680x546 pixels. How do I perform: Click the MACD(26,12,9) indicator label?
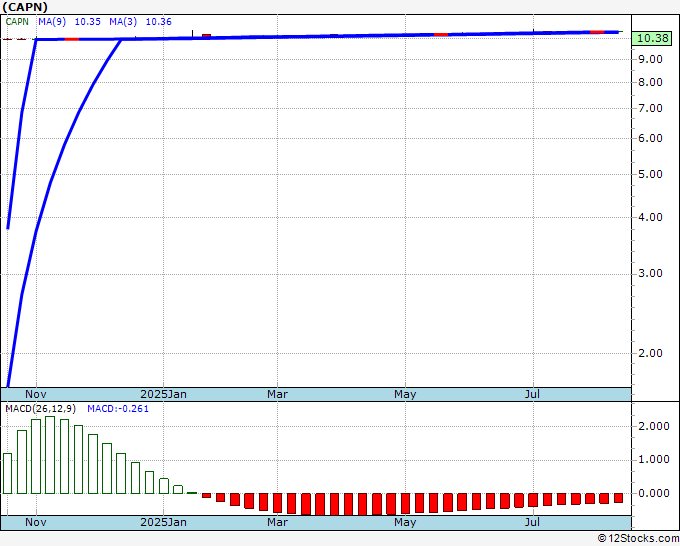41,409
